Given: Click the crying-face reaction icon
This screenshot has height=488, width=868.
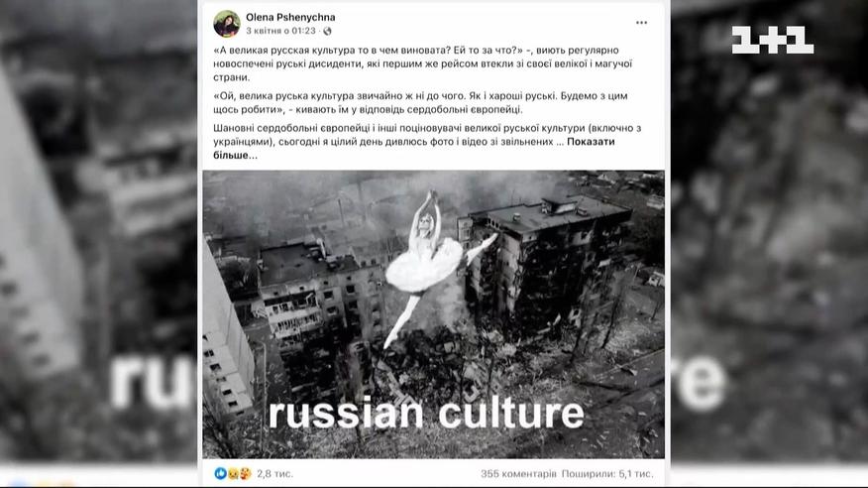Looking at the screenshot, I should pyautogui.click(x=233, y=473).
